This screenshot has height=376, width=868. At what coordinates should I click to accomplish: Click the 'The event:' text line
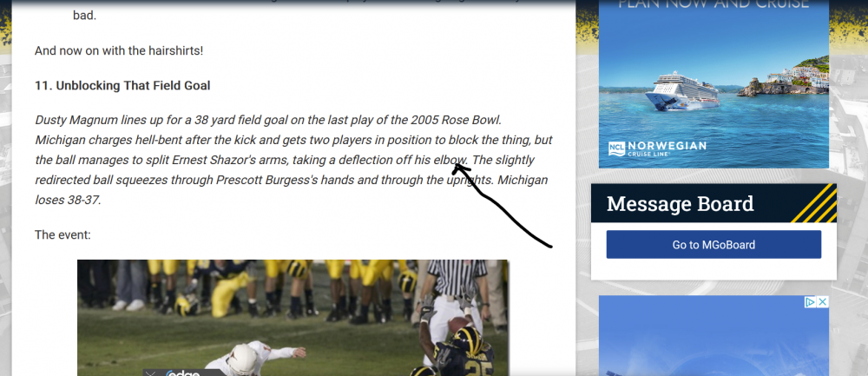coord(62,234)
